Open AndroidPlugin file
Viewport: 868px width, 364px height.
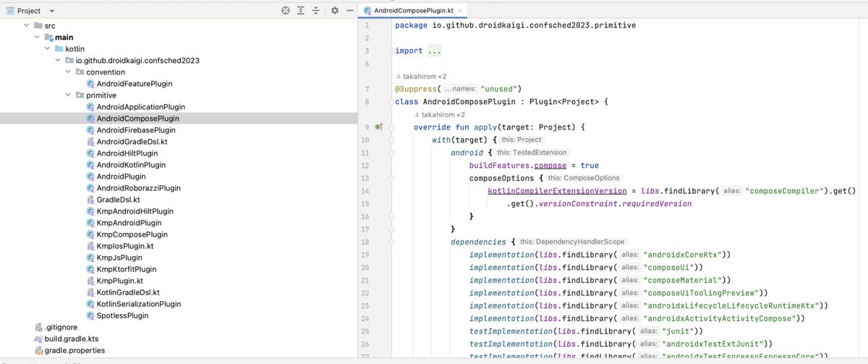pos(116,177)
